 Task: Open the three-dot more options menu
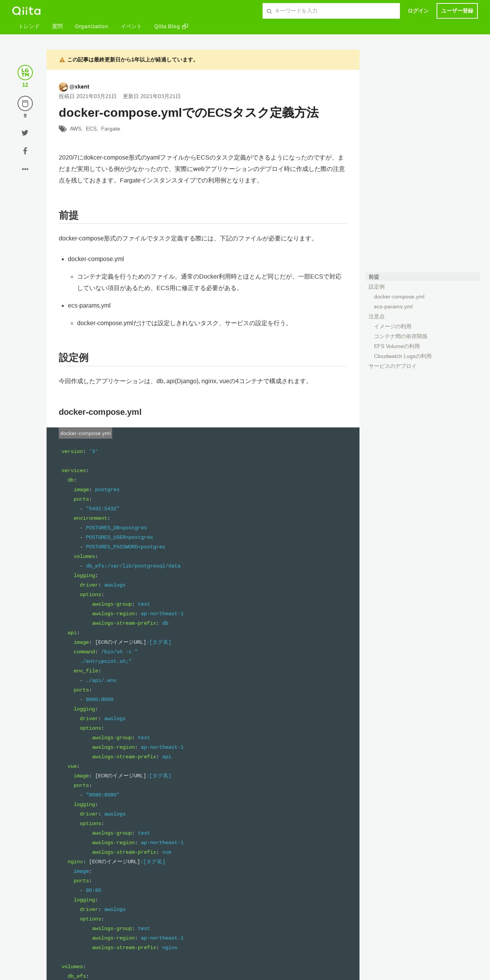[x=25, y=169]
